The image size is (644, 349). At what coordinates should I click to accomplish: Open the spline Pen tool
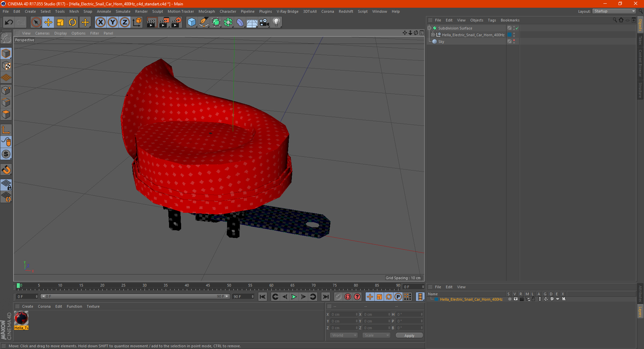[x=204, y=22]
